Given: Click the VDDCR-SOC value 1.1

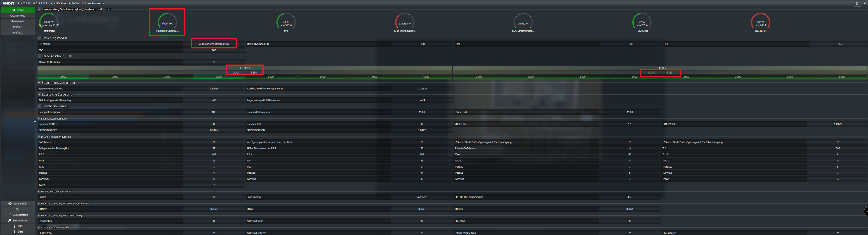Looking at the screenshot, I should pyautogui.click(x=630, y=124).
